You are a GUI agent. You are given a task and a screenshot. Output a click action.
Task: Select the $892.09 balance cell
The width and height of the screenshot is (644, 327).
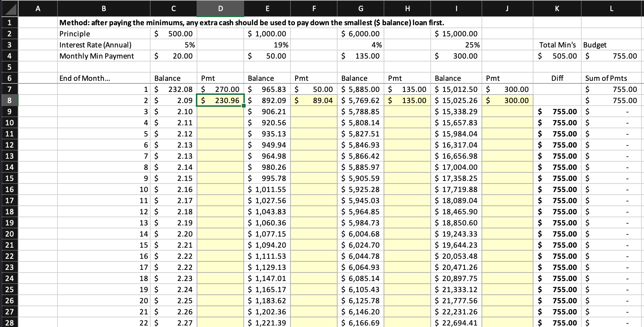click(x=267, y=100)
